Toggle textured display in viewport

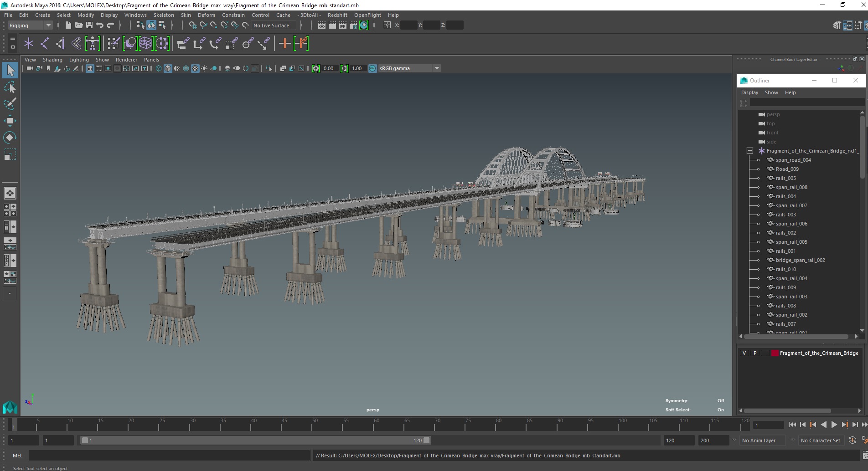tap(195, 68)
